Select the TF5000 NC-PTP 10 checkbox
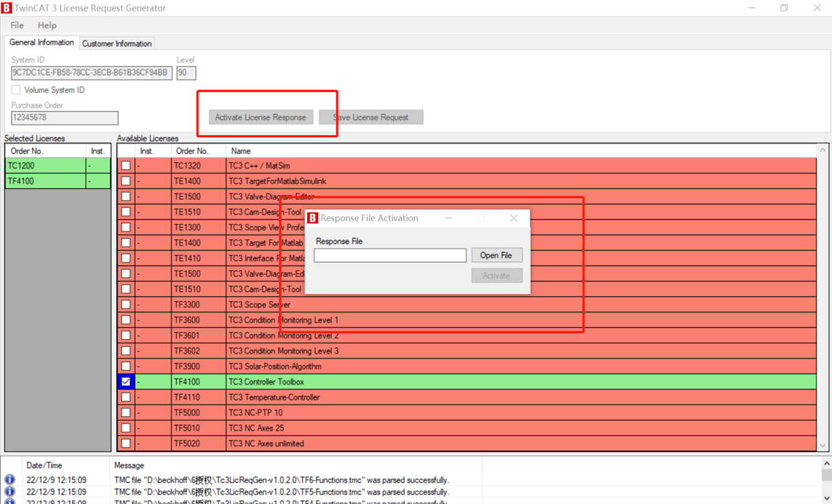The image size is (832, 504). point(126,413)
